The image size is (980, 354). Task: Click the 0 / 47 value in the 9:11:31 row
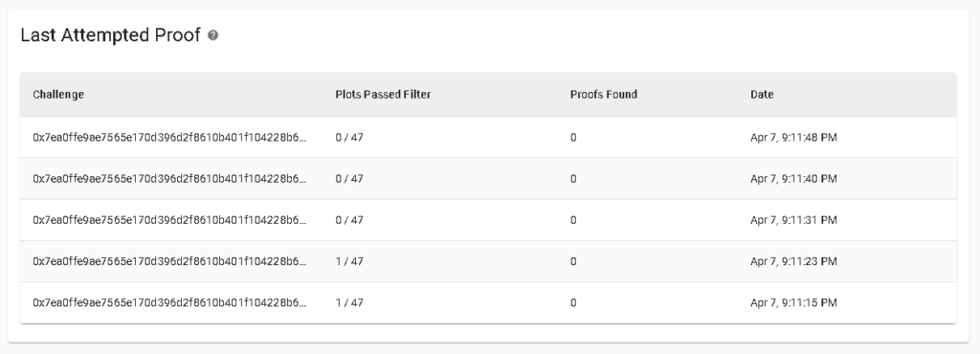click(x=349, y=220)
